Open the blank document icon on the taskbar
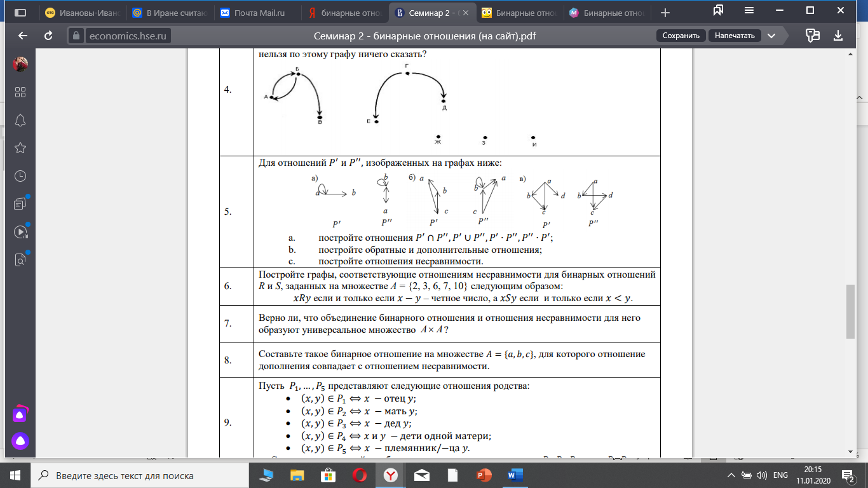Image resolution: width=868 pixels, height=488 pixels. [452, 475]
